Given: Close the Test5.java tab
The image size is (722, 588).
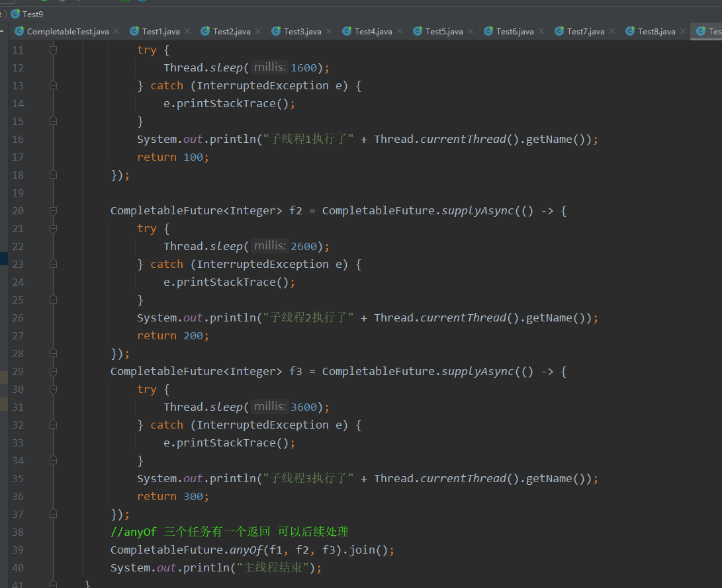Looking at the screenshot, I should pyautogui.click(x=471, y=31).
